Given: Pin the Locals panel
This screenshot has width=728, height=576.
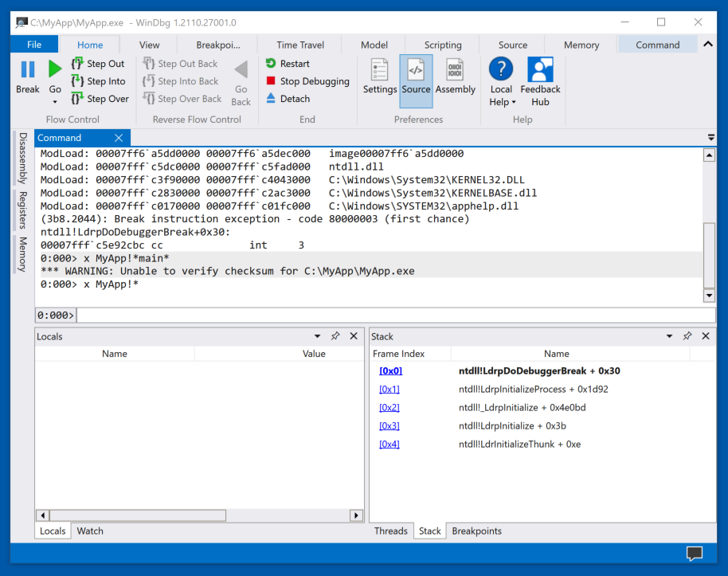Looking at the screenshot, I should click(x=335, y=336).
